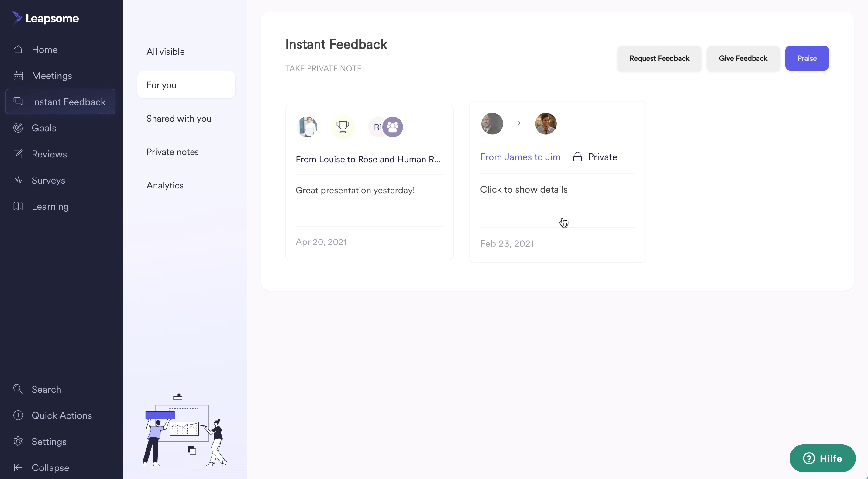
Task: Click the lock icon beside Private
Action: click(x=577, y=157)
